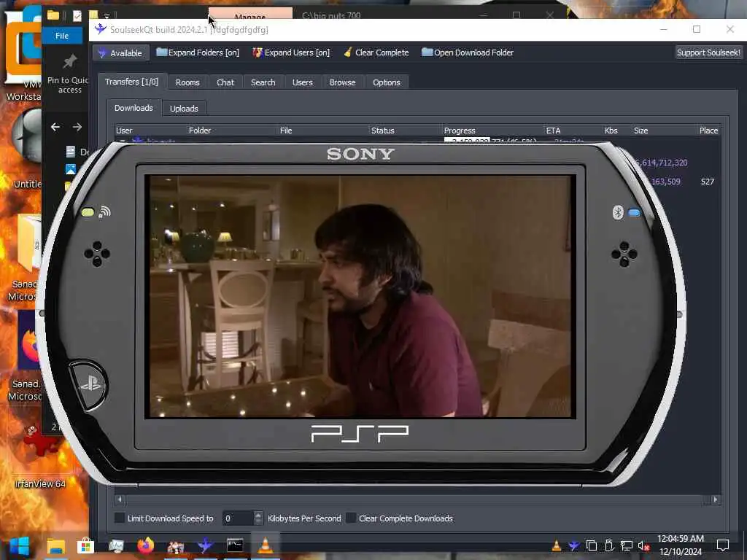Image resolution: width=747 pixels, height=560 pixels.
Task: Open the Windows Start menu
Action: pyautogui.click(x=20, y=545)
